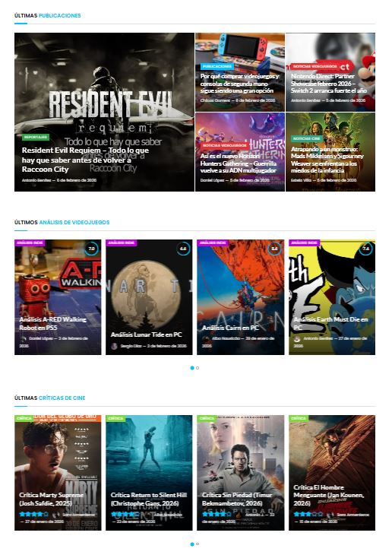
Task: Open the Horizon Hunters Gathering article
Action: (x=239, y=163)
